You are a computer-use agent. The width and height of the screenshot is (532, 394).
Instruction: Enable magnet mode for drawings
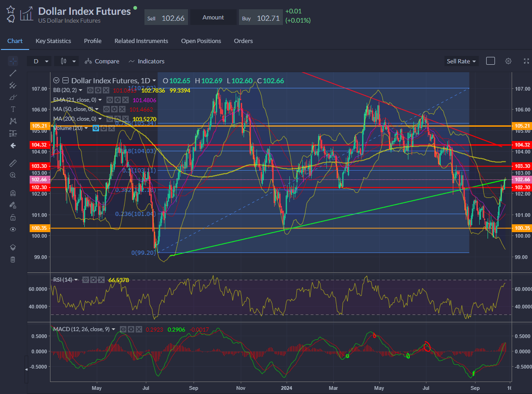[13, 193]
